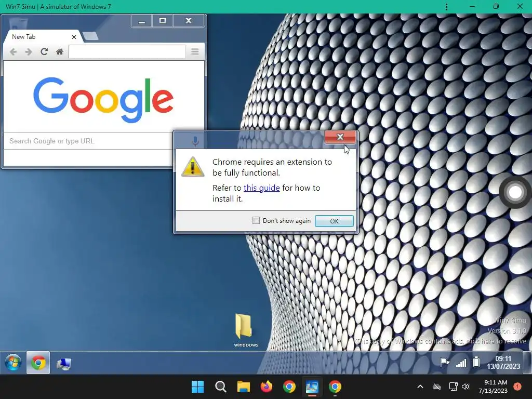Open the Chrome home icon
Screen dimensions: 532x399
60,52
